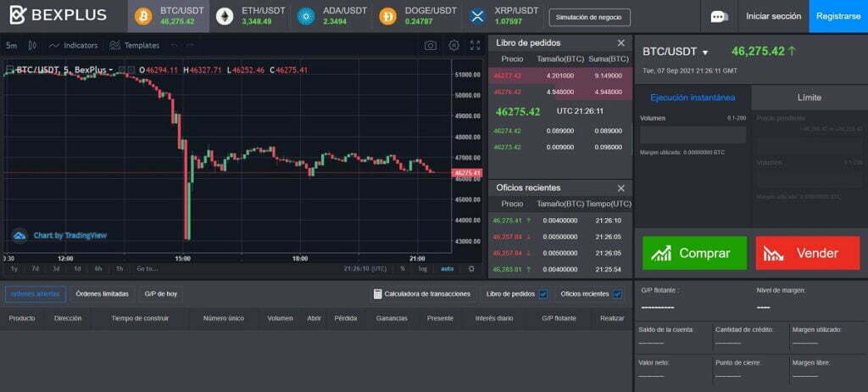Set chart range to 7d
This screenshot has width=868, height=392.
pyautogui.click(x=36, y=269)
